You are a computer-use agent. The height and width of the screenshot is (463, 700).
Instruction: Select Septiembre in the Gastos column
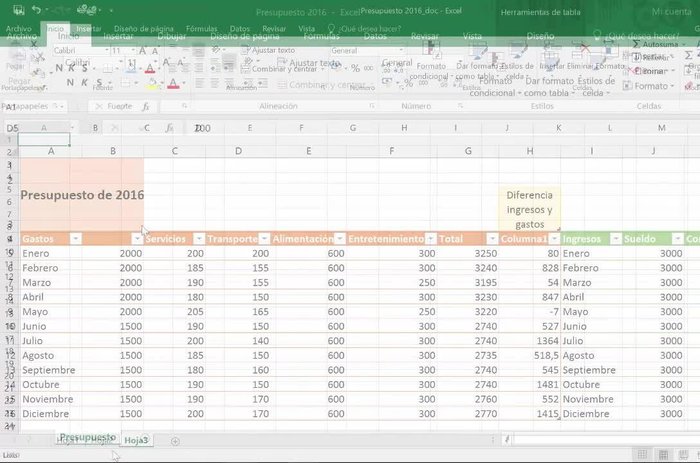click(51, 370)
